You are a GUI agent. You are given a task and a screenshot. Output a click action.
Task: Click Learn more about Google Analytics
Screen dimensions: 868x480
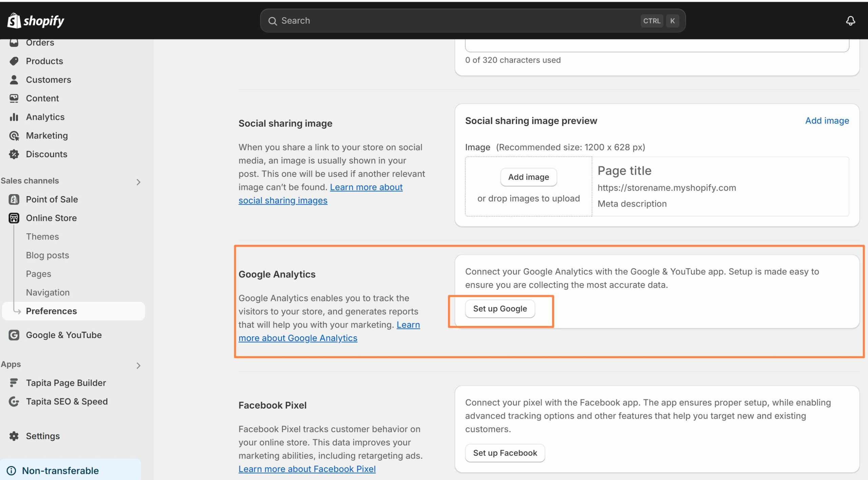(298, 338)
